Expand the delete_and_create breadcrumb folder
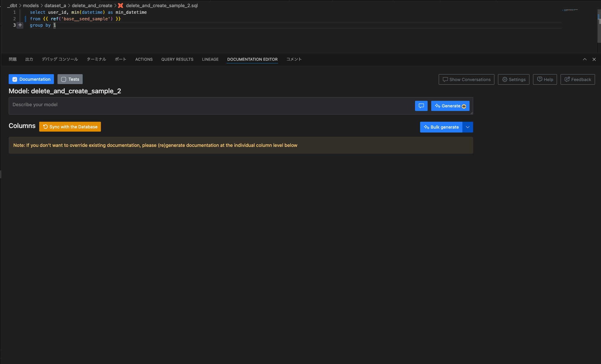The height and width of the screenshot is (364, 601). 92,6
